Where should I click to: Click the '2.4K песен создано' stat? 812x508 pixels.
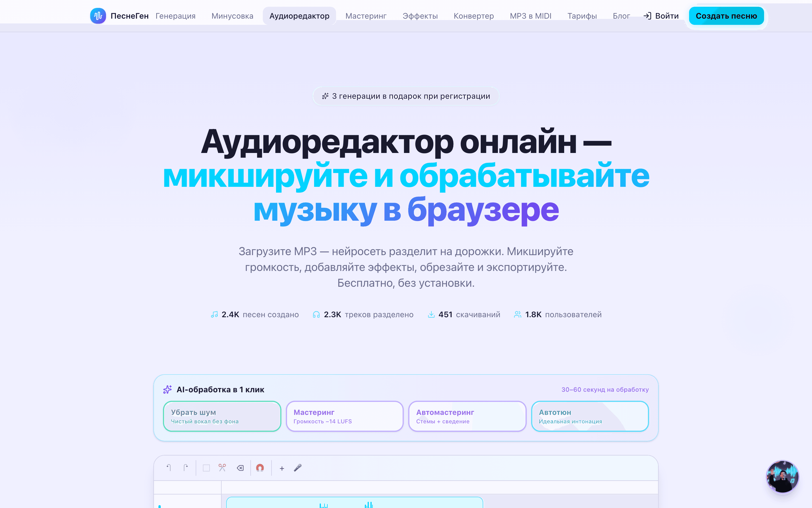click(255, 314)
